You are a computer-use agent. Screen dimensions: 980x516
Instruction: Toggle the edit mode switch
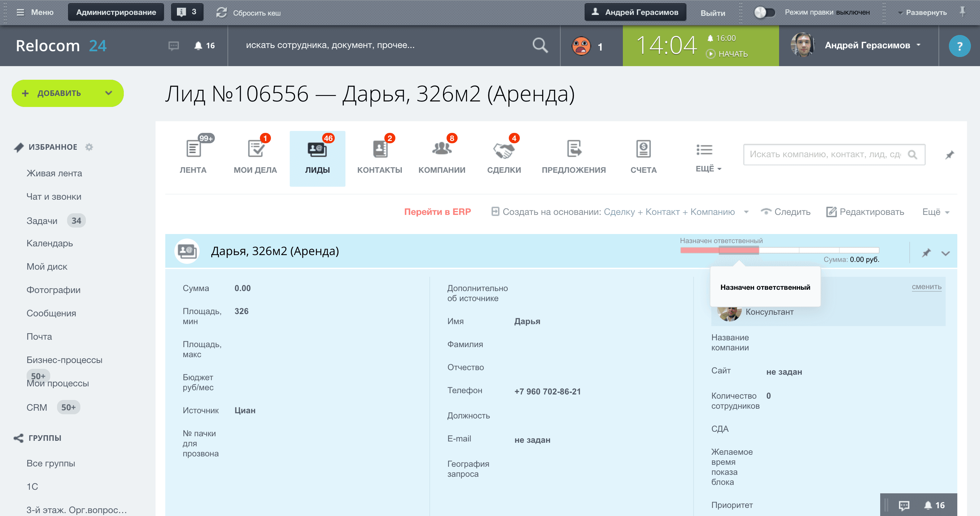tap(764, 12)
